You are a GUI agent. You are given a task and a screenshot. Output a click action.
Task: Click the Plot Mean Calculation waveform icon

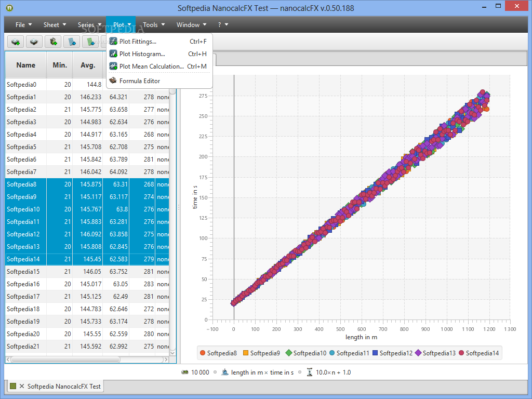(113, 66)
